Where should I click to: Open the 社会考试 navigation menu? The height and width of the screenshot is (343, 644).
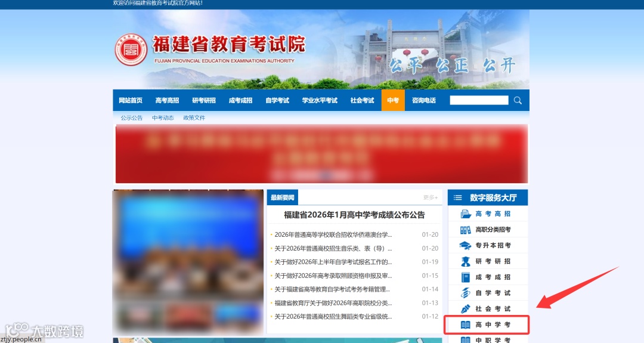pos(363,100)
